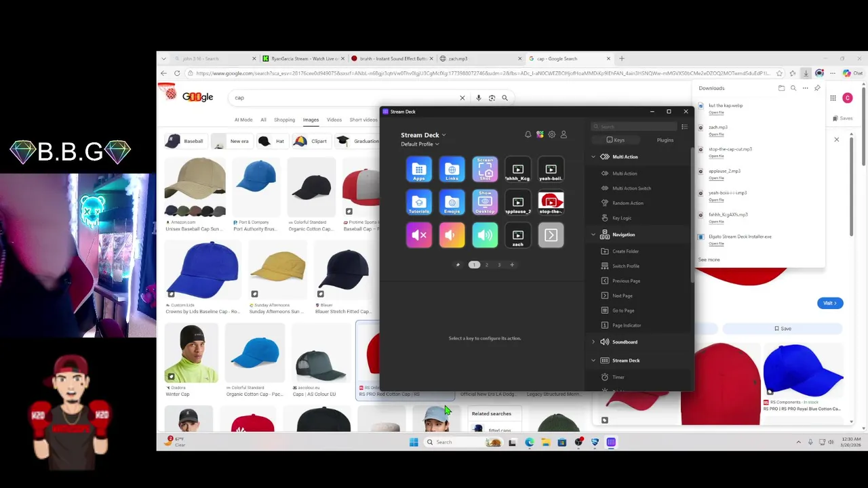The width and height of the screenshot is (868, 488).
Task: Open the Shopping tab on Google
Action: 284,120
